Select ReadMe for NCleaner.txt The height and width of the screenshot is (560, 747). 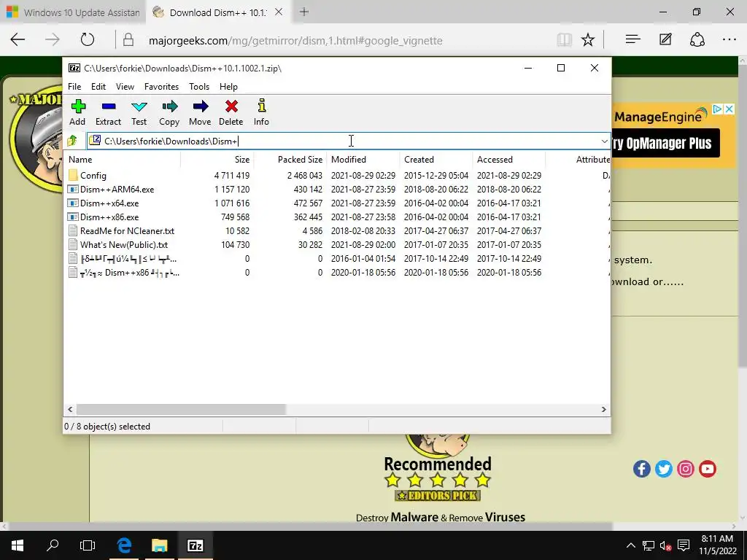[127, 231]
